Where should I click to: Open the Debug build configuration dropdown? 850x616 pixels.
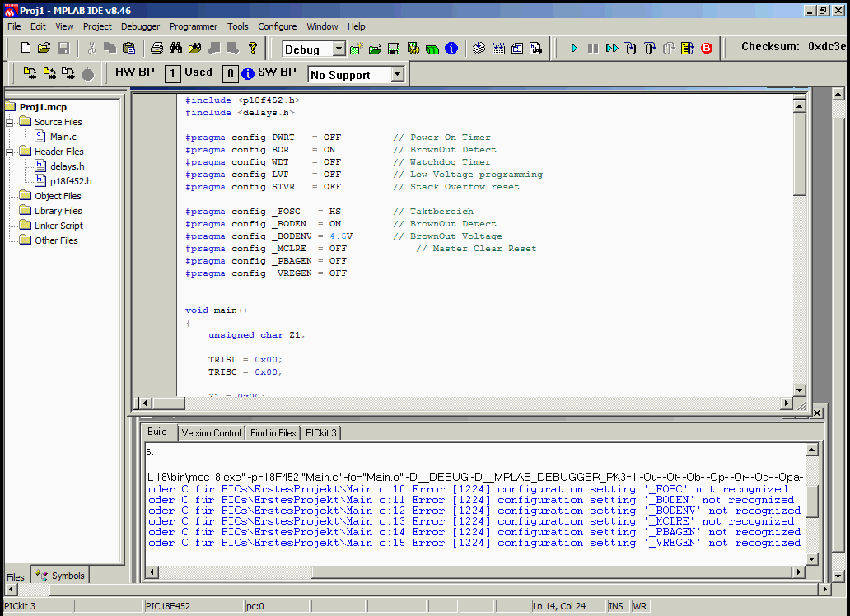pyautogui.click(x=339, y=49)
